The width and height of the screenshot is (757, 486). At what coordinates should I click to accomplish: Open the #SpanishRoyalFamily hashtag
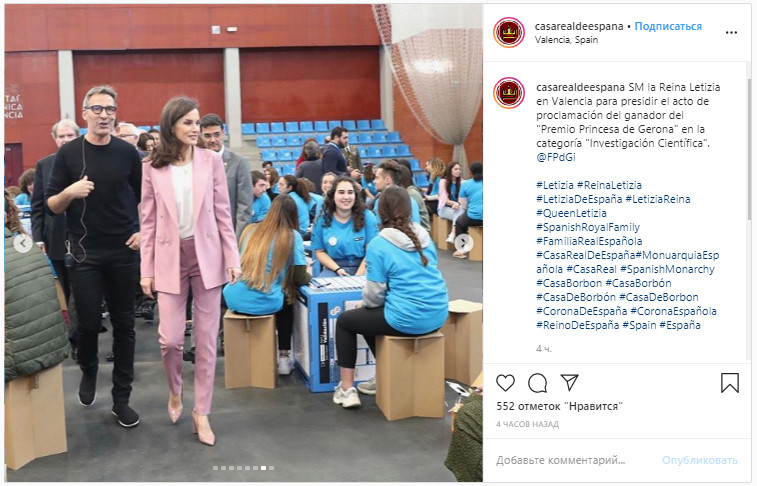coord(588,227)
